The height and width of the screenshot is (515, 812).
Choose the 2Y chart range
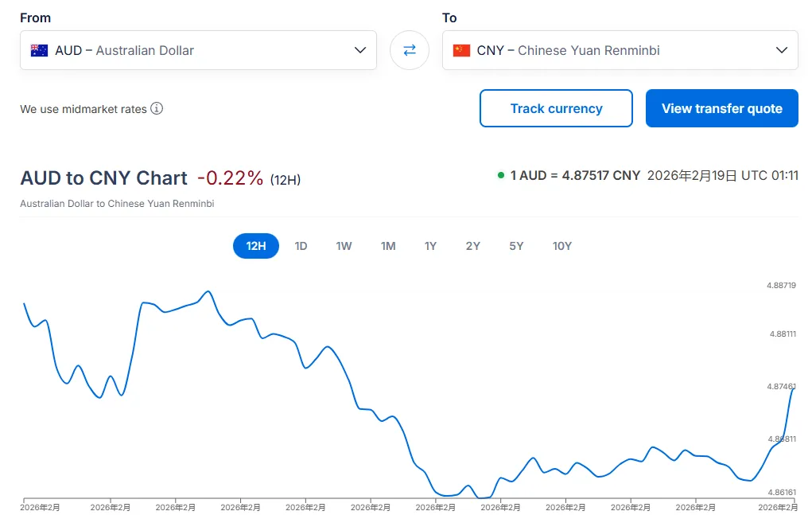(x=473, y=246)
